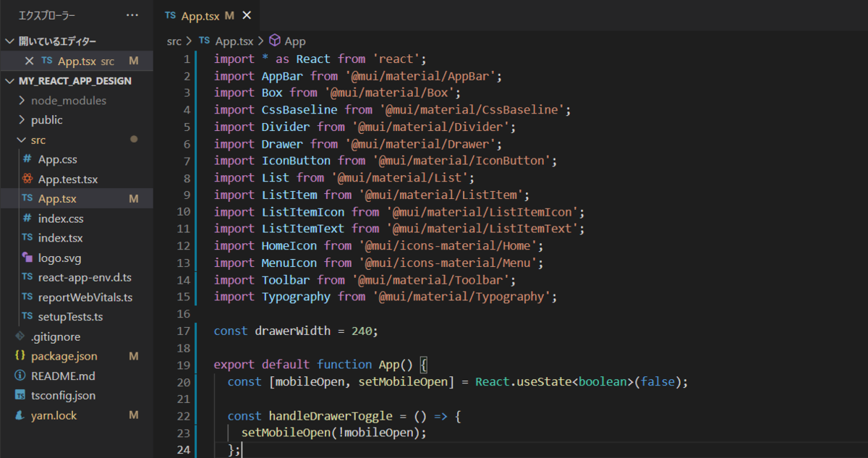Click 'ListItemIcon' identifier on line 10
The image size is (868, 458).
(x=303, y=212)
